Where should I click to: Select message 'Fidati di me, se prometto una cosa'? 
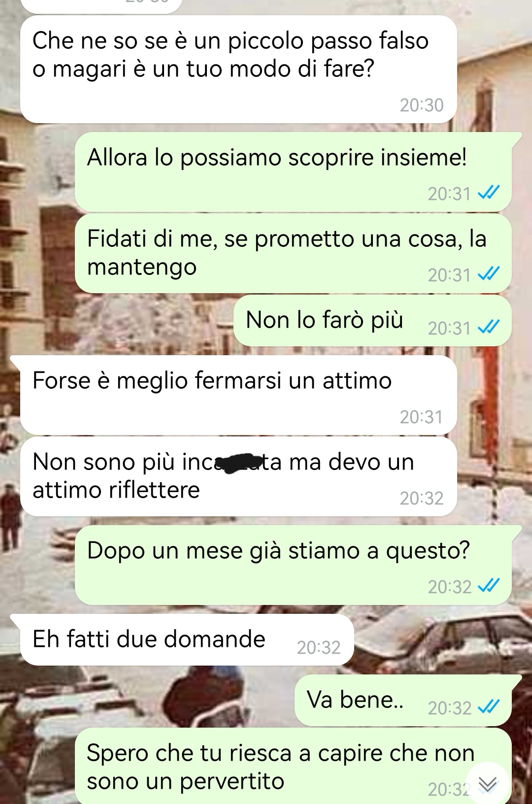click(293, 253)
